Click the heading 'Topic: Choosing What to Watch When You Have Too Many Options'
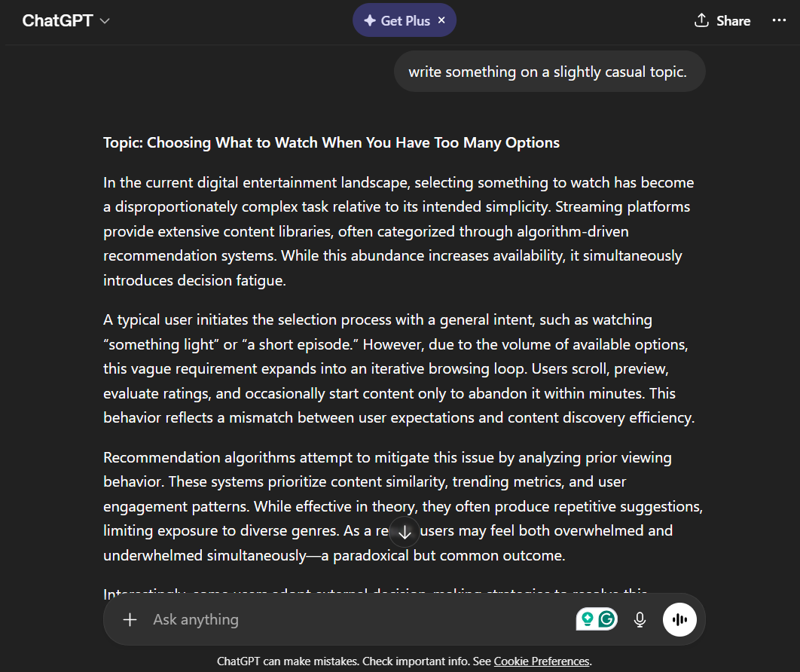 tap(331, 142)
